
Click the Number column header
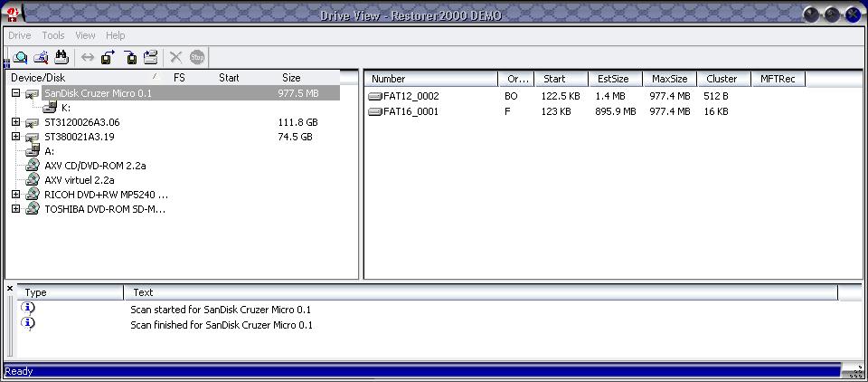pos(432,79)
